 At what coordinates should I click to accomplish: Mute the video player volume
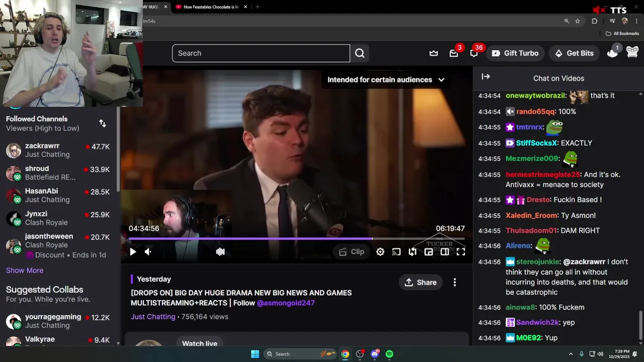(148, 252)
